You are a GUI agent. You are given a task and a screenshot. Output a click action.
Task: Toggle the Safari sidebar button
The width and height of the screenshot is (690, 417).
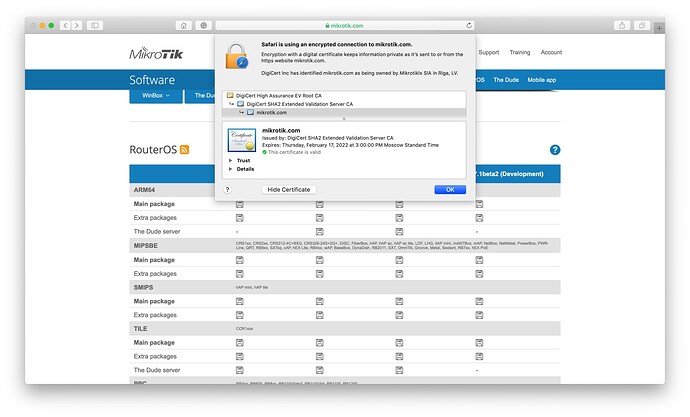click(95, 26)
